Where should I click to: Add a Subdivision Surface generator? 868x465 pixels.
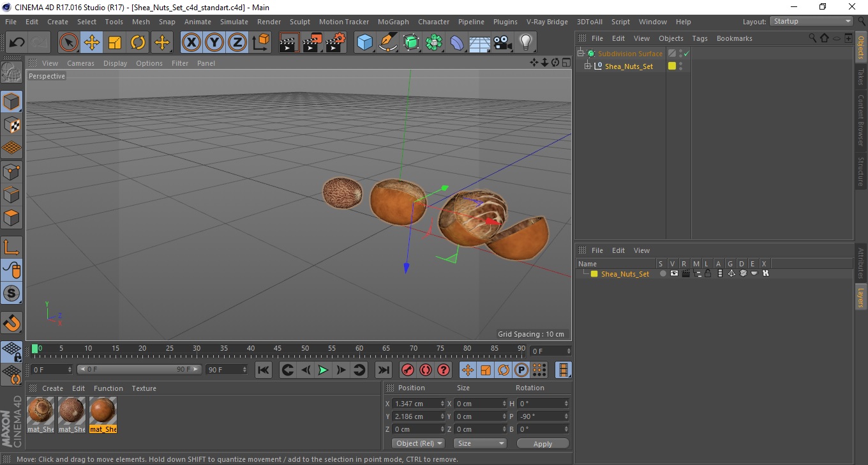(x=411, y=43)
